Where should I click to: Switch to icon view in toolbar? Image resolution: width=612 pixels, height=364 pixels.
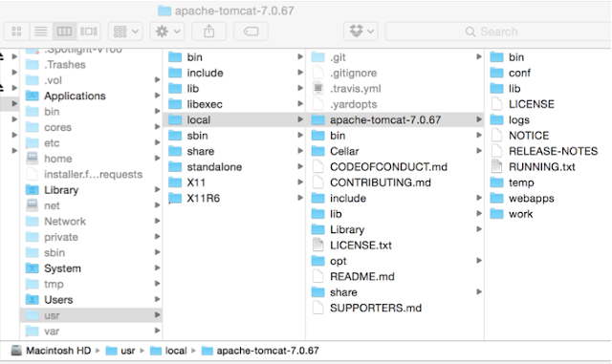pyautogui.click(x=16, y=32)
